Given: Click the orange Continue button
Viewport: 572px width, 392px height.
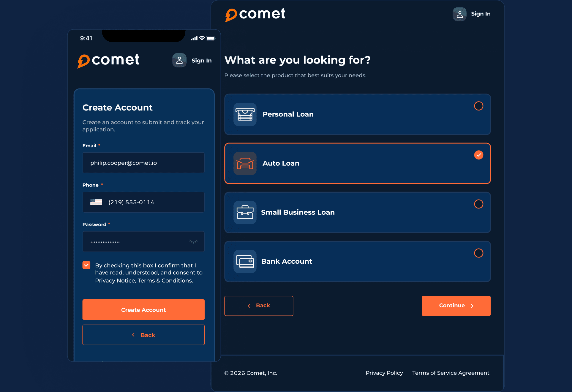Looking at the screenshot, I should [x=456, y=306].
